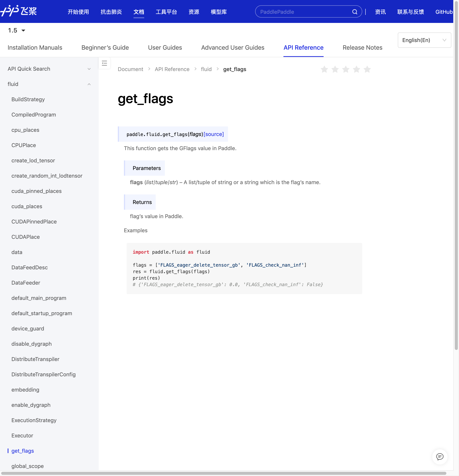Open the User Guides tab
The width and height of the screenshot is (459, 476).
[165, 48]
